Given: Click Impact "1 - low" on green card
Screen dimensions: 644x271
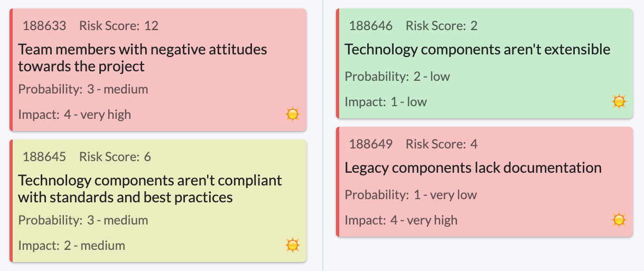Looking at the screenshot, I should pyautogui.click(x=409, y=102).
